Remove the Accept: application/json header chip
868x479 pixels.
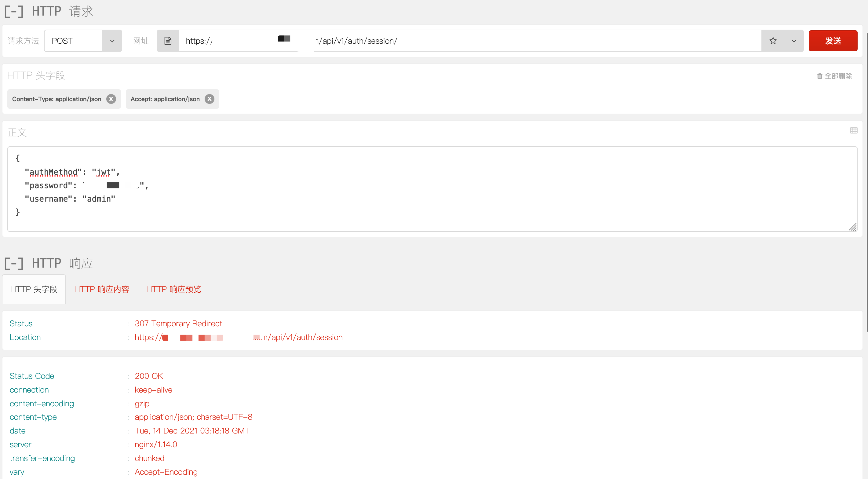tap(209, 99)
